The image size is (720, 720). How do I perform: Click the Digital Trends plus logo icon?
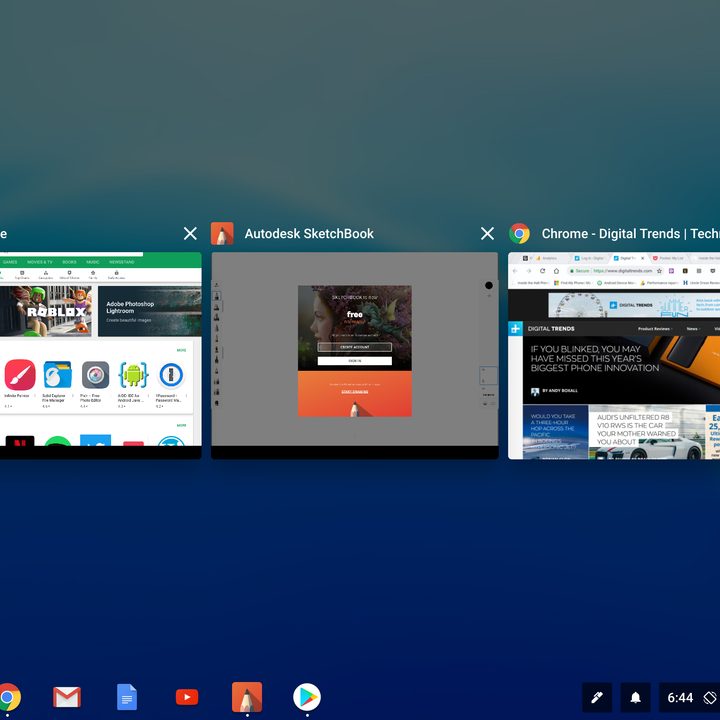tap(515, 329)
